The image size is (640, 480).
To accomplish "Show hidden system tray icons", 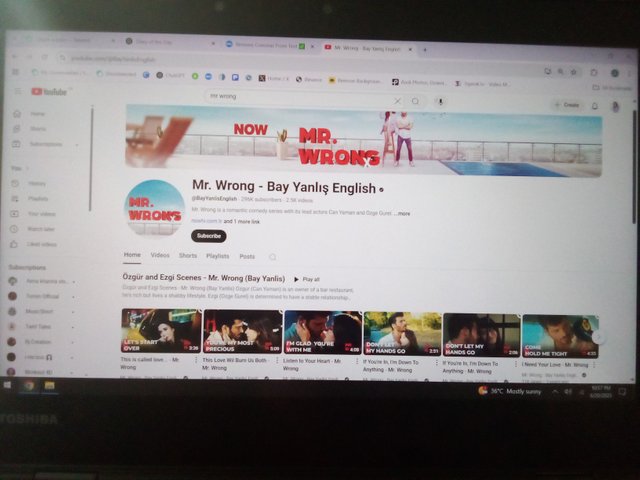I will [555, 392].
